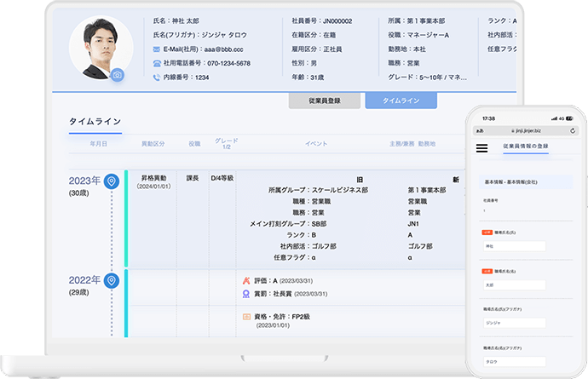Viewport: 588px width, 379px height.
Task: Click the E-Mail envelope icon
Action: point(157,49)
